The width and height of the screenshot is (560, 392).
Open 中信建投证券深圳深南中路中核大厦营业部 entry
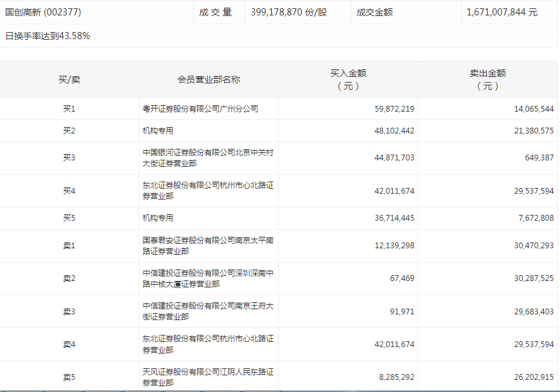coord(208,278)
